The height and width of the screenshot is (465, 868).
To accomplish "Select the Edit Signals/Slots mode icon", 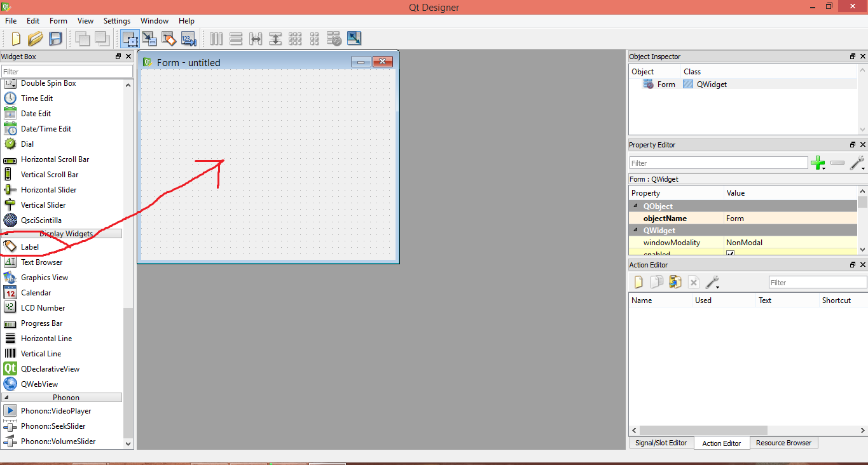I will pos(149,39).
